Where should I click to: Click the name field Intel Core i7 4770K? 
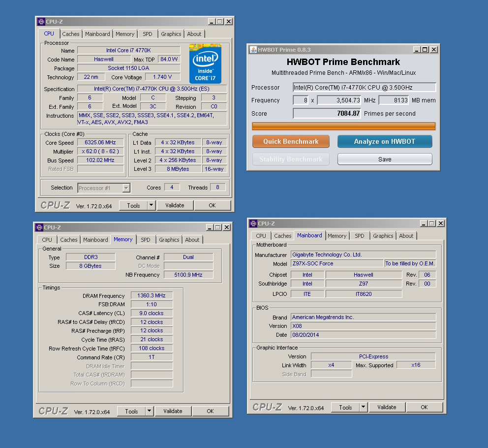pos(128,50)
